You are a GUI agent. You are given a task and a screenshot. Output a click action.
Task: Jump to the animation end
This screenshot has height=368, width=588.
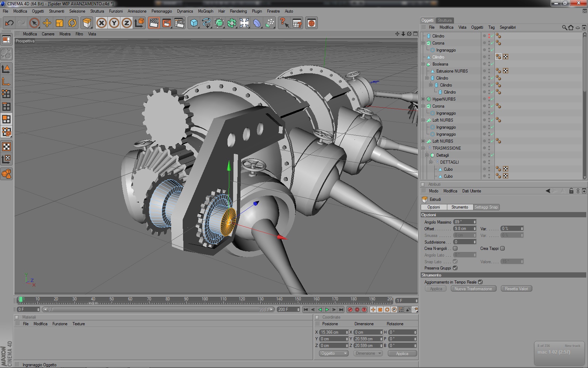pyautogui.click(x=341, y=309)
